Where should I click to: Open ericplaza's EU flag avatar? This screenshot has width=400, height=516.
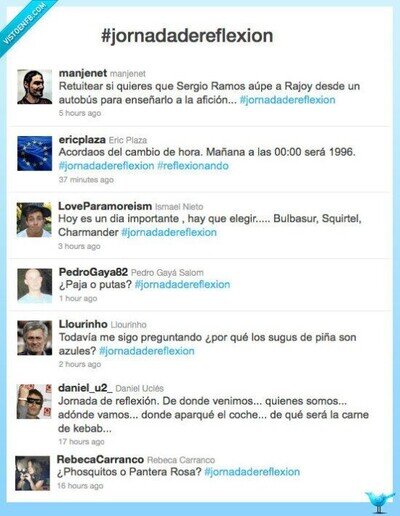click(x=35, y=153)
